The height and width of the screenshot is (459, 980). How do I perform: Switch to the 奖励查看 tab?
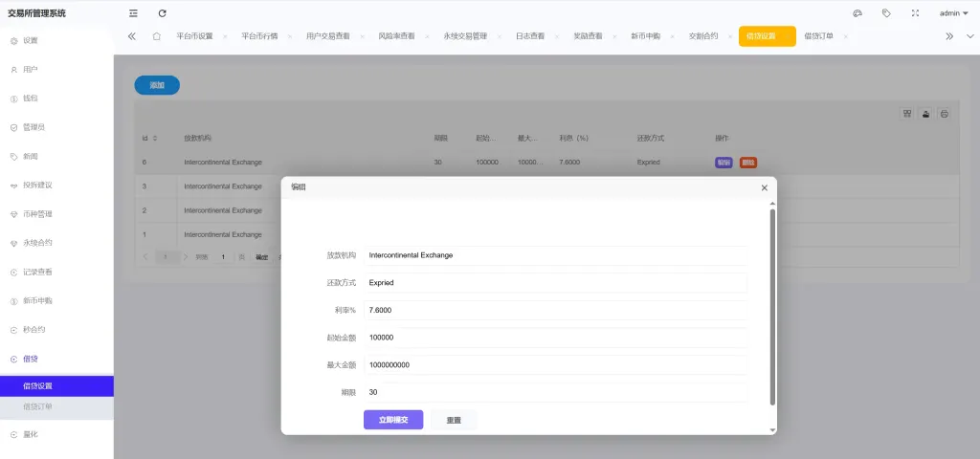[x=589, y=36]
